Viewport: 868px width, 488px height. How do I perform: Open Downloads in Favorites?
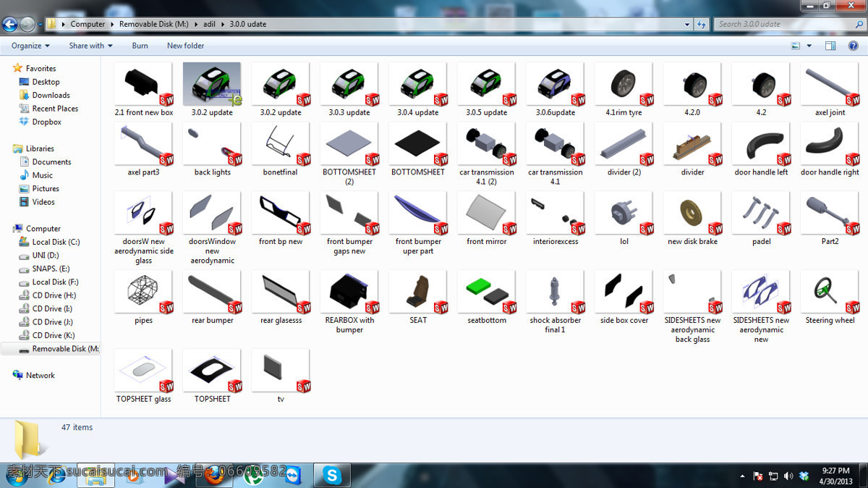pos(51,95)
